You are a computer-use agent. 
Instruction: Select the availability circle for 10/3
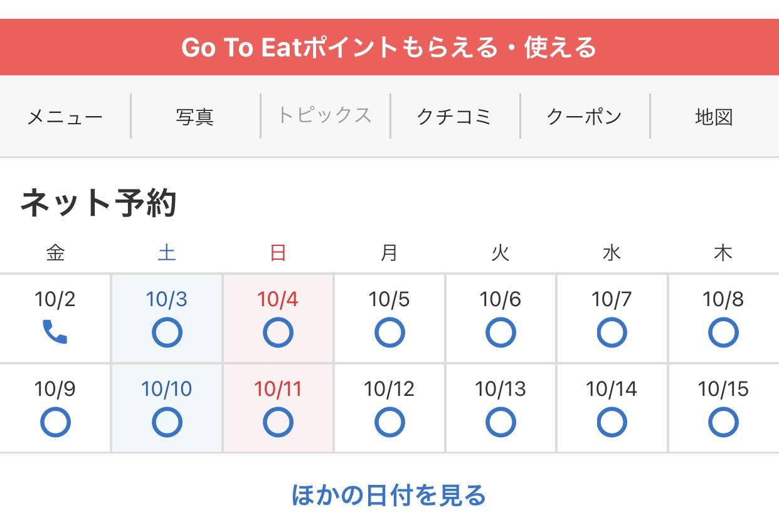pos(167,332)
